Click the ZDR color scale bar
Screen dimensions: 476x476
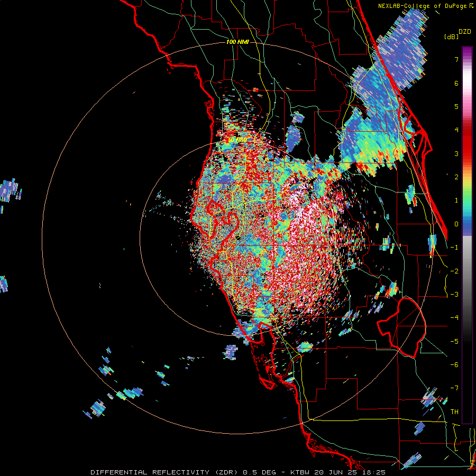(x=467, y=235)
